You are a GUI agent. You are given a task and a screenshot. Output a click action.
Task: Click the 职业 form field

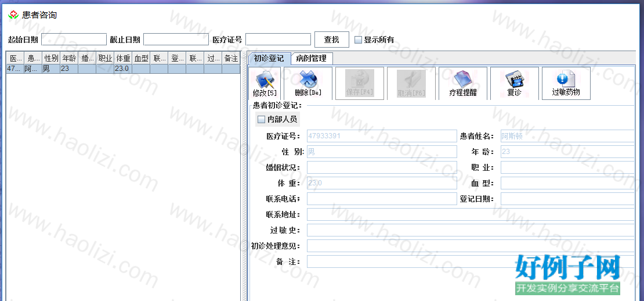point(567,167)
